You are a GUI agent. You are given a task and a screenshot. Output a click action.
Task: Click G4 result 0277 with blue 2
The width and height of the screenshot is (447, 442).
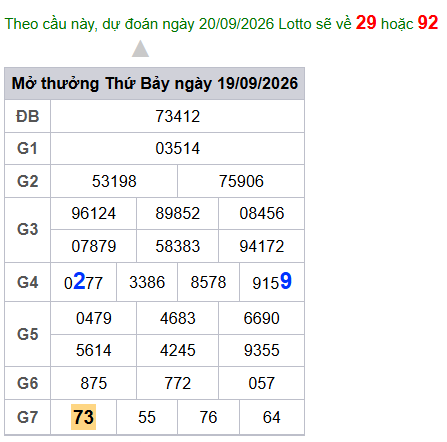[x=83, y=282]
